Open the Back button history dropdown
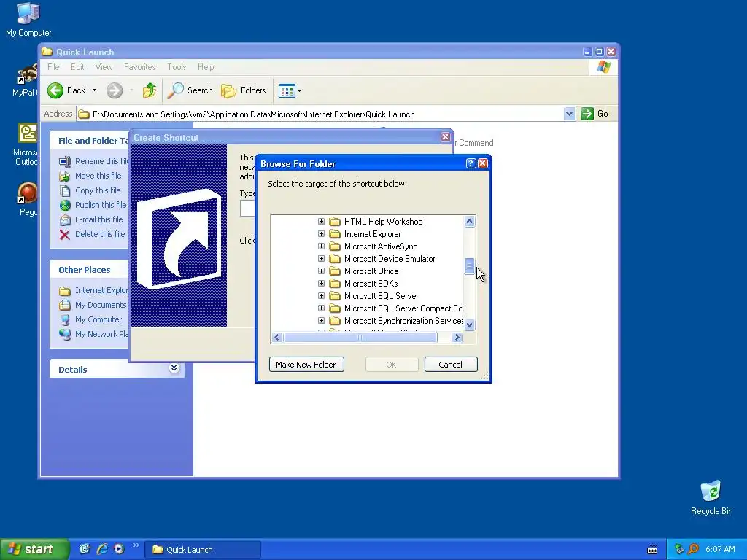Image resolution: width=747 pixels, height=560 pixels. (94, 90)
